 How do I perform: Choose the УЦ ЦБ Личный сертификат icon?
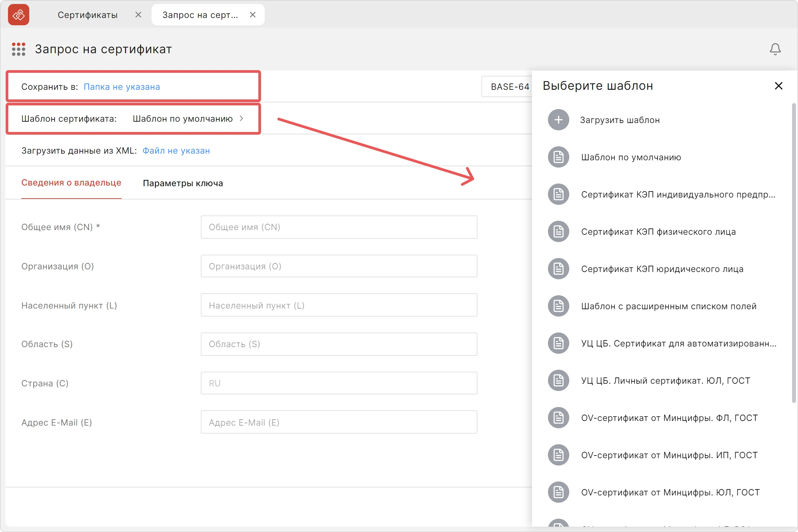point(559,381)
